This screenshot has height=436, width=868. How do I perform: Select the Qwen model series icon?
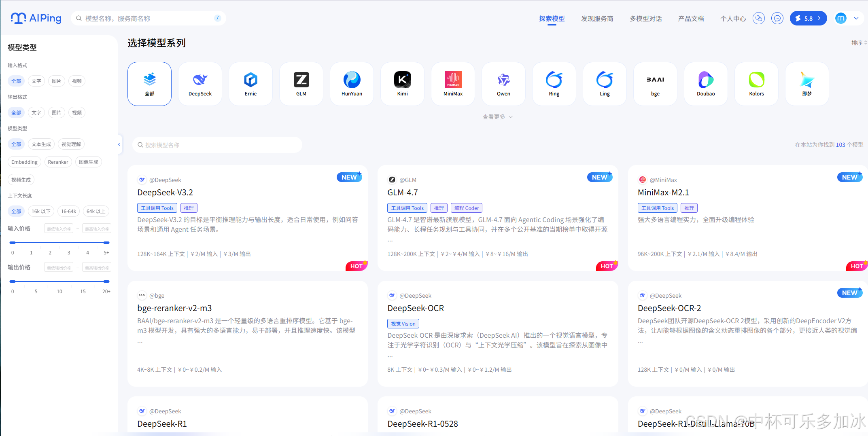coord(503,83)
